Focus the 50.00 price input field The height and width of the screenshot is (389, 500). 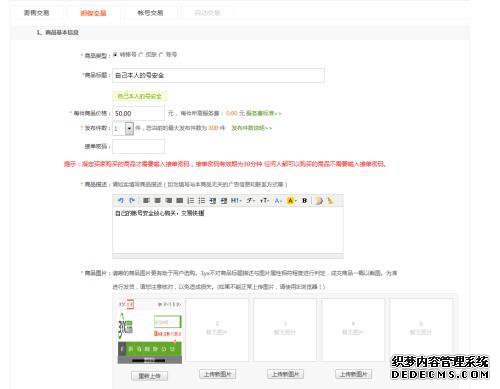click(x=138, y=113)
